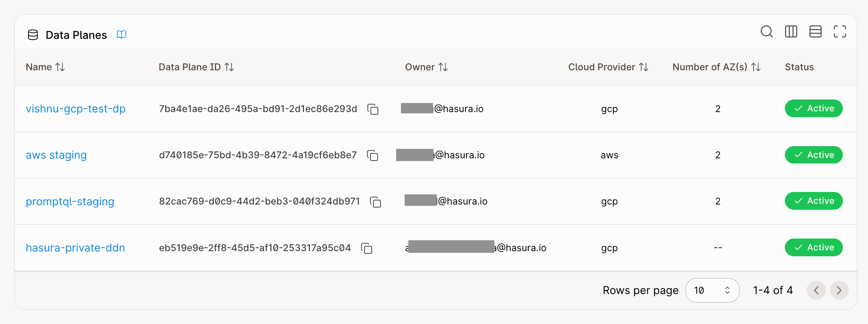
Task: Sort by Cloud Provider column
Action: tap(644, 67)
